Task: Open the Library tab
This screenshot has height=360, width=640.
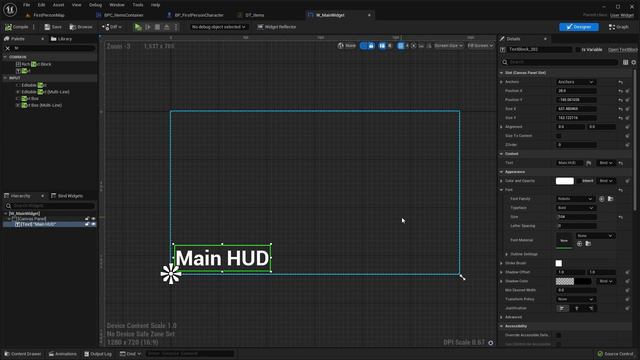Action: click(61, 39)
